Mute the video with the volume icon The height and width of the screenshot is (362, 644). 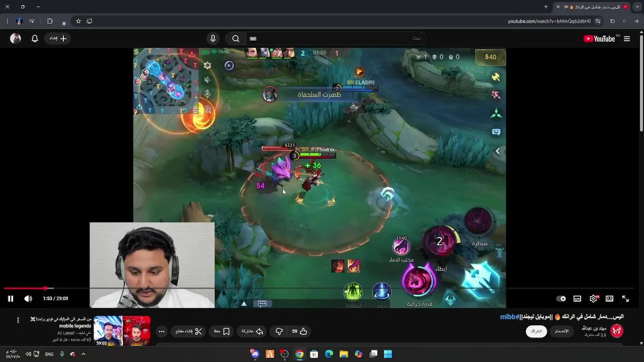[x=28, y=299]
